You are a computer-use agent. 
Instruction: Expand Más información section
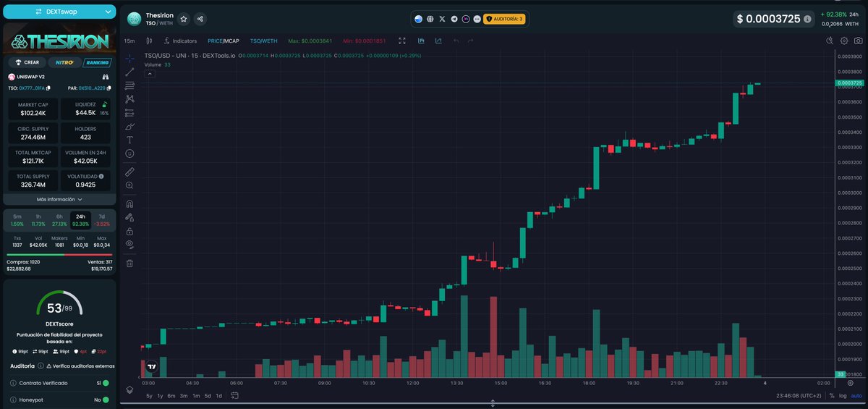[59, 199]
